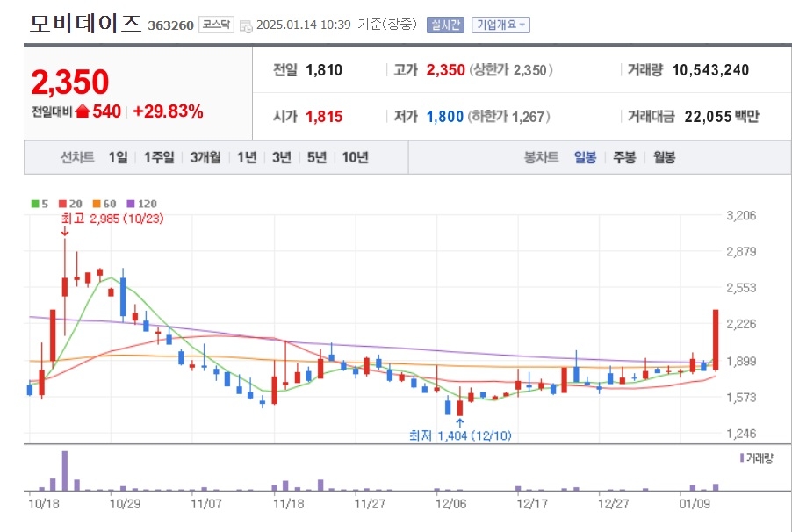Viewport: 792px width, 532px height.
Task: Click the 모비데이즈 stock name heading
Action: tap(85, 23)
